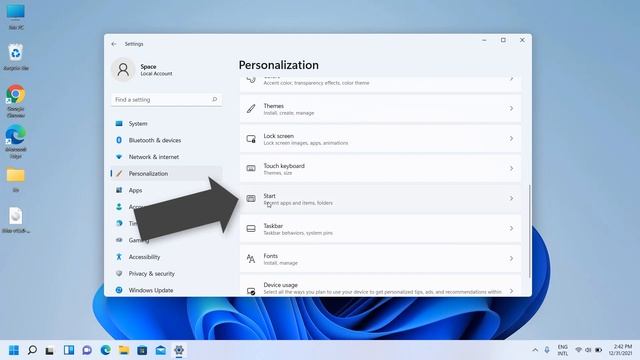Open Privacy & security in the sidebar
Image resolution: width=640 pixels, height=360 pixels.
167,273
